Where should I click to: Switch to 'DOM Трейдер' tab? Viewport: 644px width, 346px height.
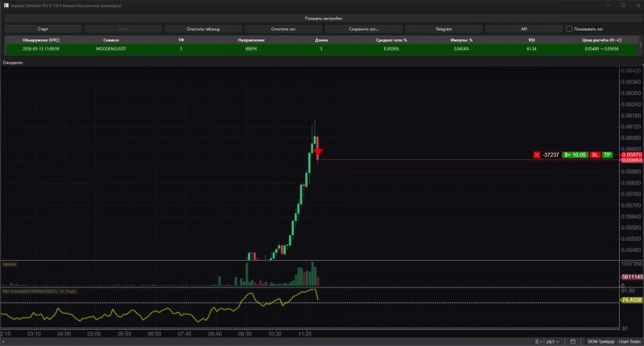coord(601,341)
